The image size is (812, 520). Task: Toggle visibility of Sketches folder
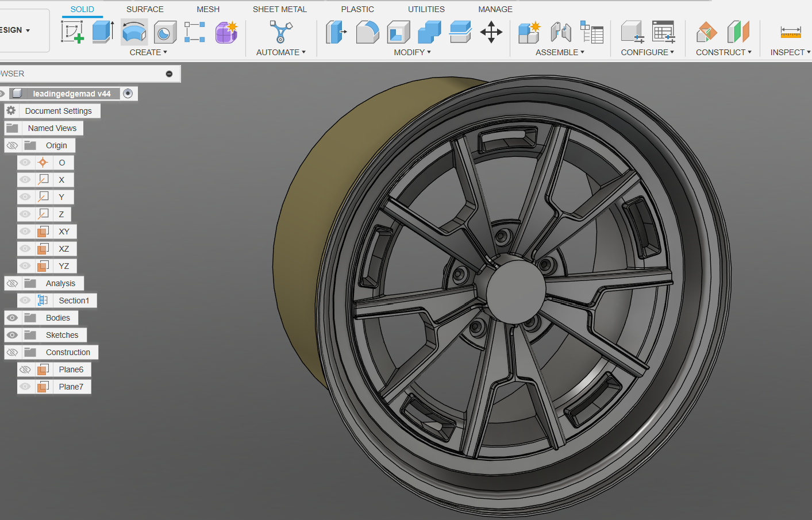(x=12, y=335)
